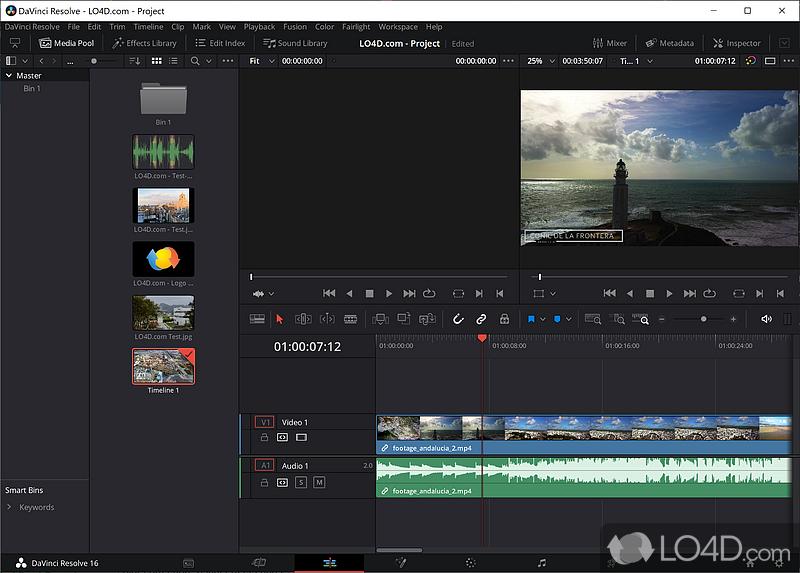Click the timeline volume speaker icon

pos(766,319)
